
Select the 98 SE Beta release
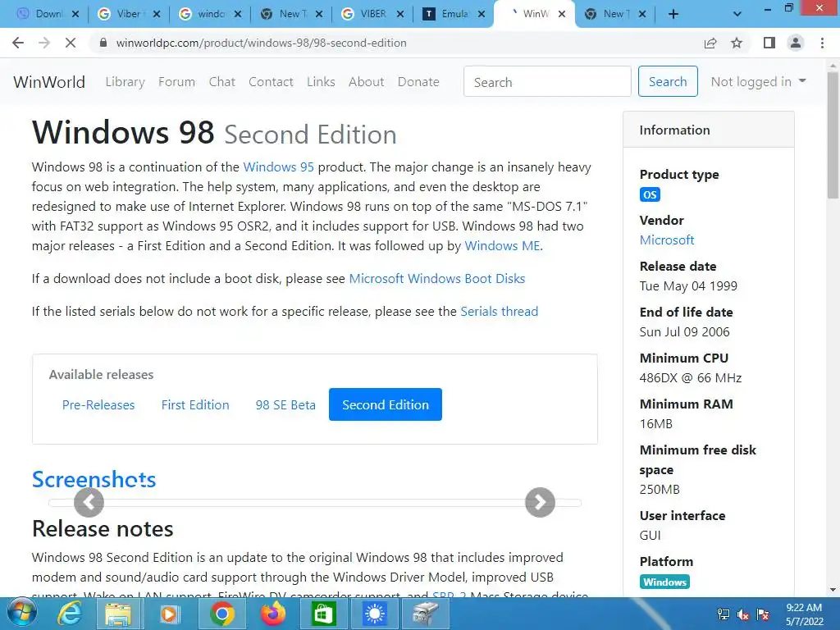point(285,404)
